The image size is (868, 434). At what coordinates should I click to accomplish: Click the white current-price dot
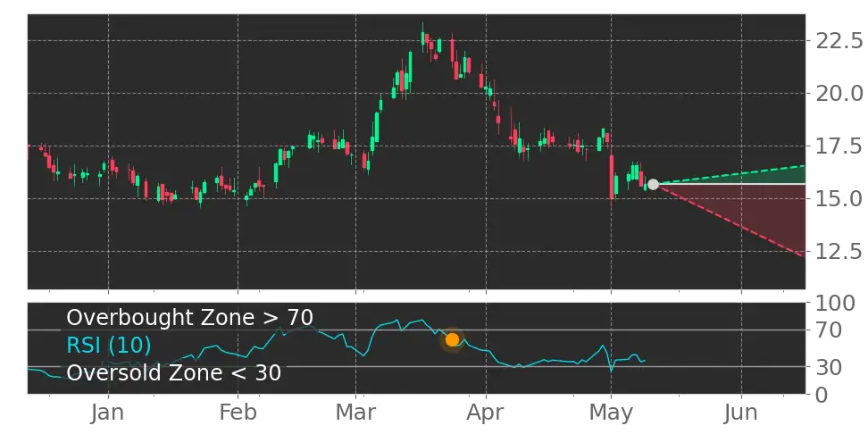click(653, 184)
